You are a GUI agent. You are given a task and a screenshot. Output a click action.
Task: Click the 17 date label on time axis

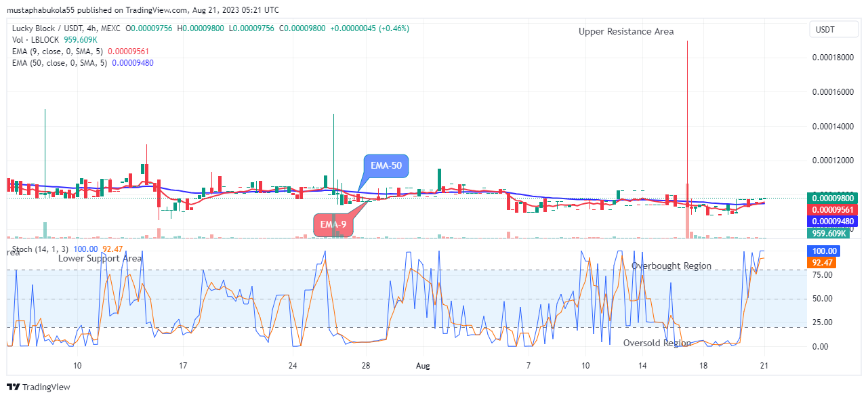pyautogui.click(x=182, y=366)
